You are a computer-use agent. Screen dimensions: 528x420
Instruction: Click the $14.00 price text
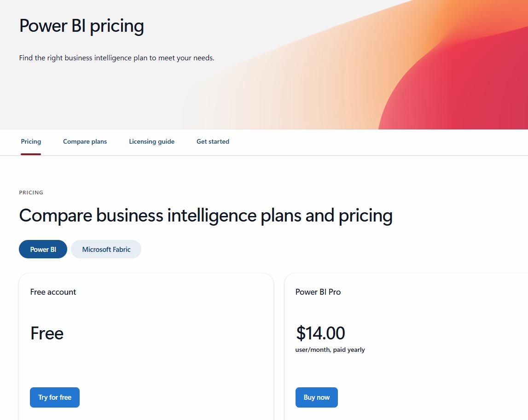coord(320,333)
